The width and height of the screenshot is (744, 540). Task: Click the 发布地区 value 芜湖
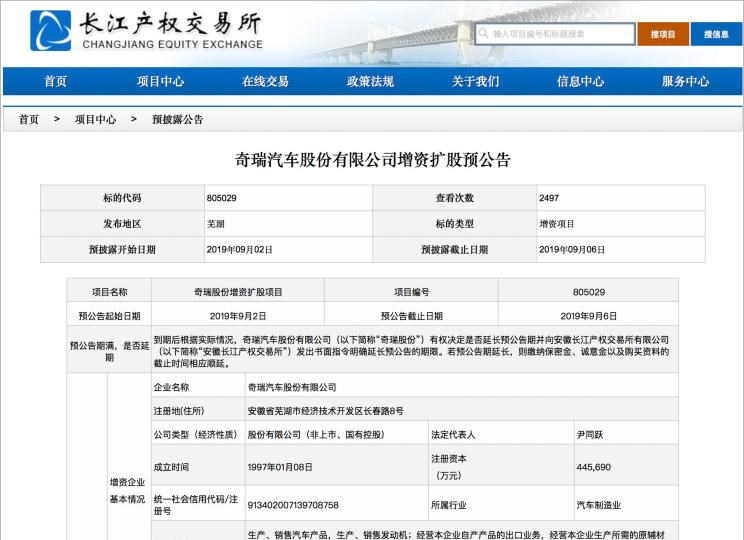pos(215,223)
